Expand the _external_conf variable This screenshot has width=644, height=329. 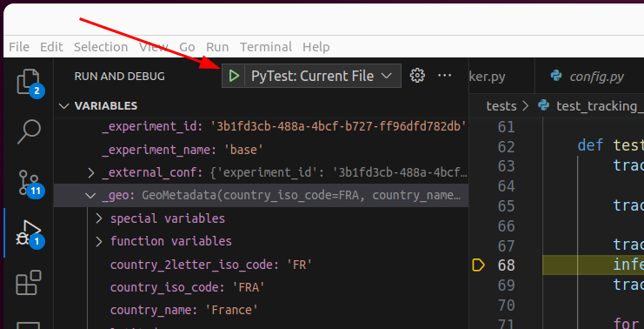(x=91, y=172)
